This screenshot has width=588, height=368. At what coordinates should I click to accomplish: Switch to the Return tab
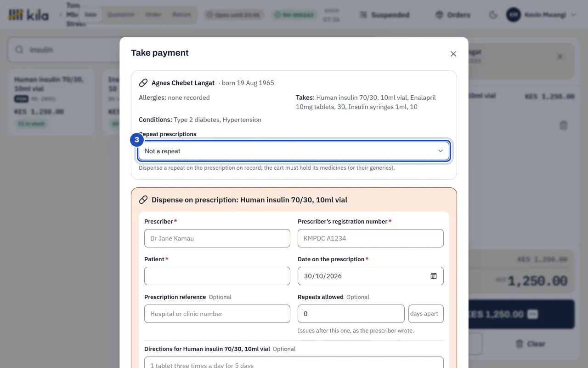[x=181, y=15]
